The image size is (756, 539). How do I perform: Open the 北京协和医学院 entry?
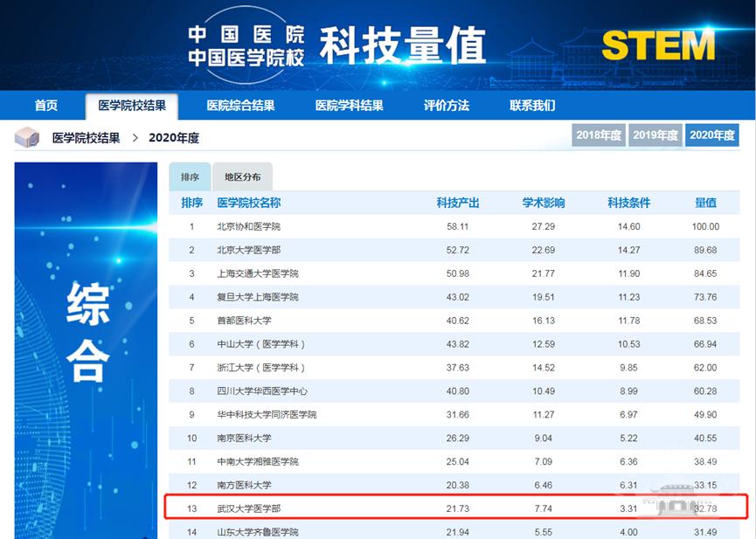[x=248, y=226]
